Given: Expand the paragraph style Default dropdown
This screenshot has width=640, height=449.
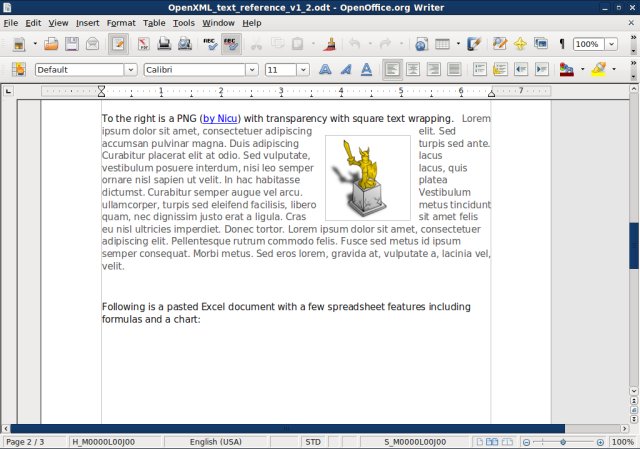Looking at the screenshot, I should (131, 70).
